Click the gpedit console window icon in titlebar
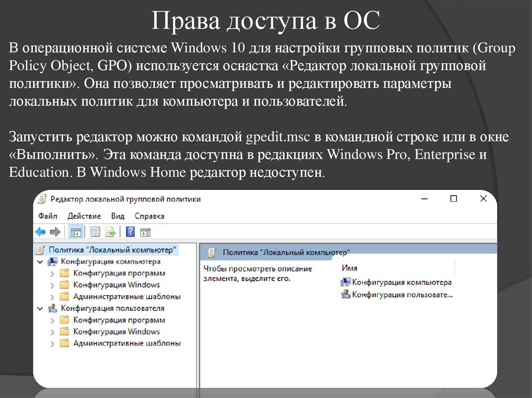The width and height of the screenshot is (532, 398). [x=42, y=198]
